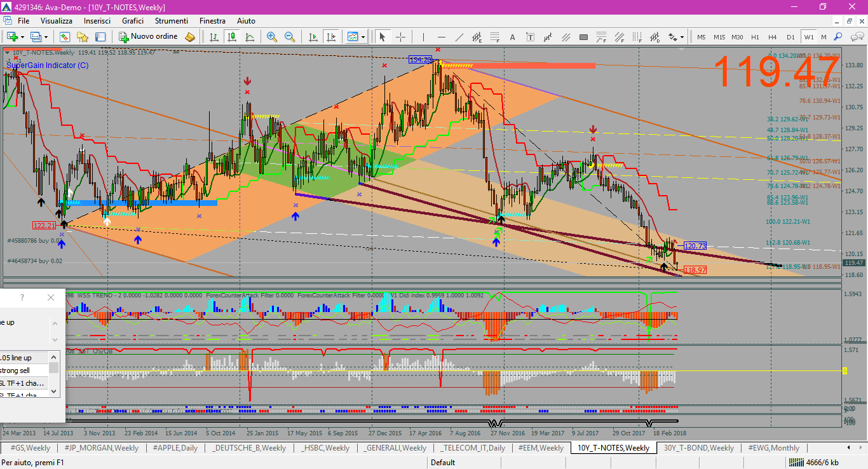
Task: Select the trendline tool
Action: 459,37
